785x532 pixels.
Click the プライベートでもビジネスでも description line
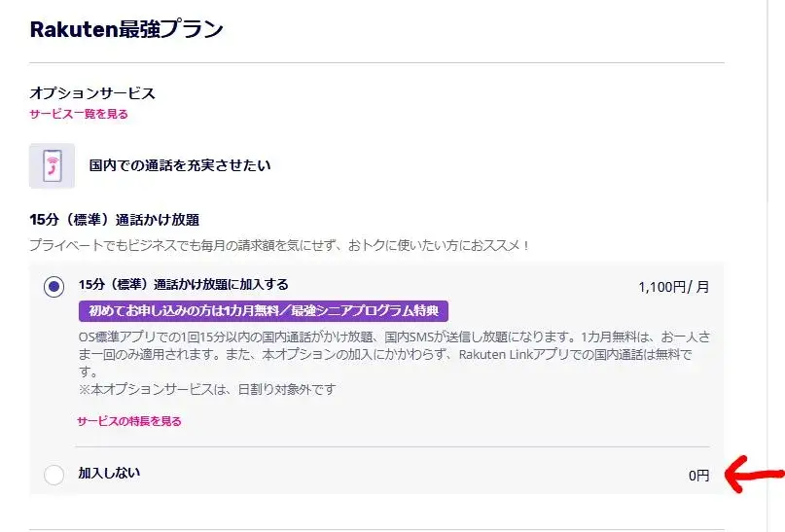(x=279, y=245)
